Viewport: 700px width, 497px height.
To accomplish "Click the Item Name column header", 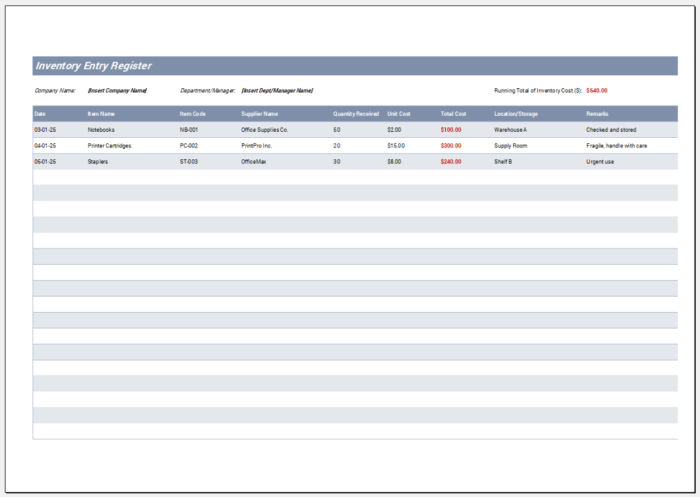I will (101, 114).
